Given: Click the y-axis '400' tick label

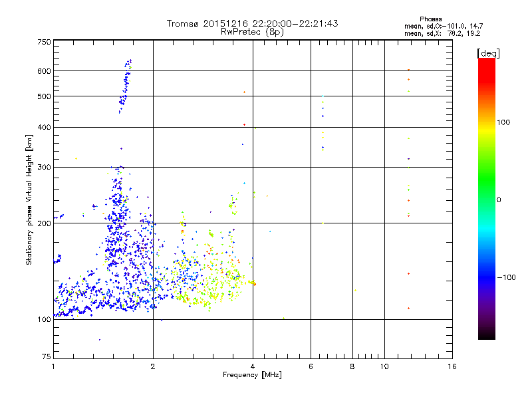Looking at the screenshot, I should 44,127.
